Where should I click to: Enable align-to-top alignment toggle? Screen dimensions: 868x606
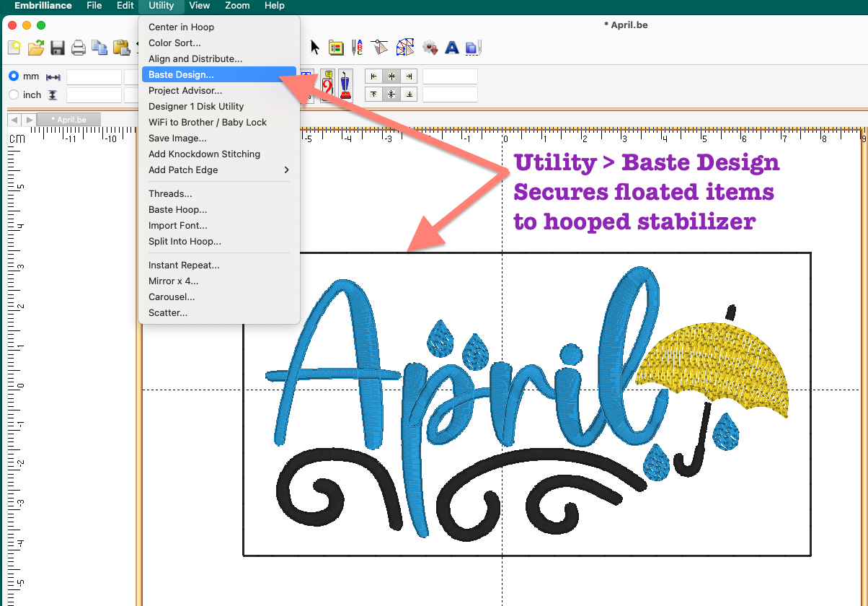pyautogui.click(x=373, y=92)
